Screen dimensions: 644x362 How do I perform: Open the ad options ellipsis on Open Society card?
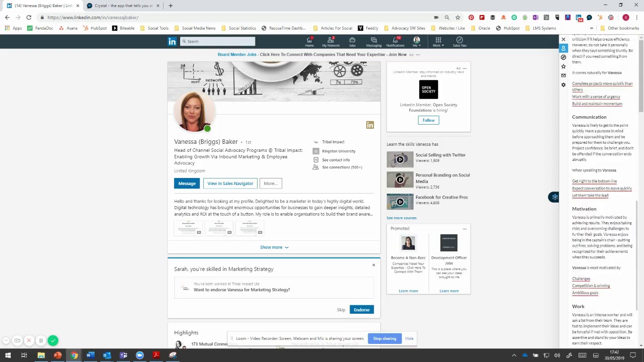464,68
